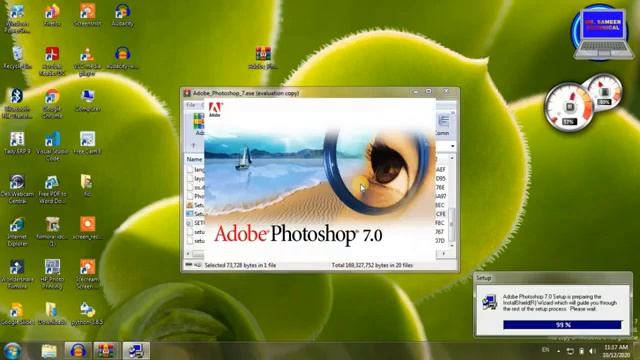Open the Action Center flag icon
Image resolution: width=640 pixels, height=360 pixels.
[570, 351]
